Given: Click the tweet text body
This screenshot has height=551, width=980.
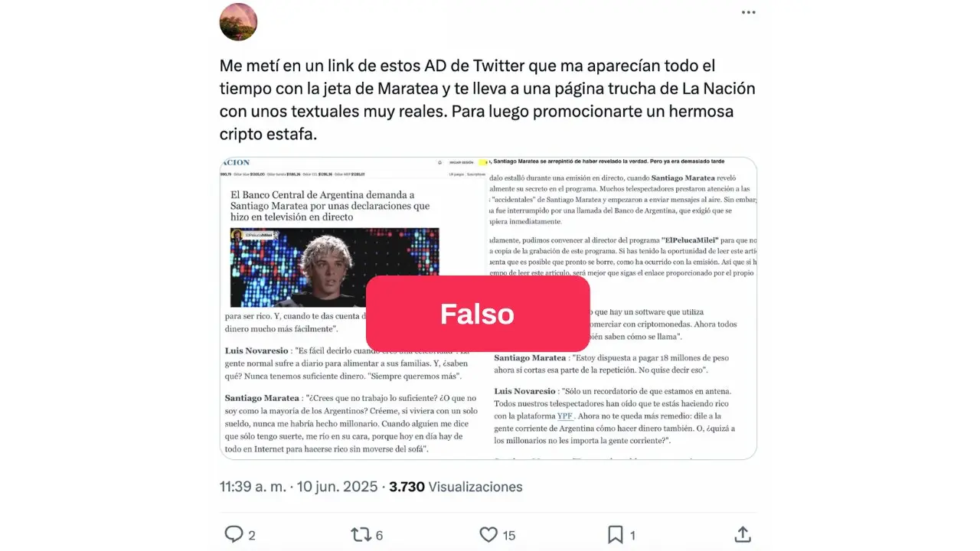Looking at the screenshot, I should (x=487, y=99).
